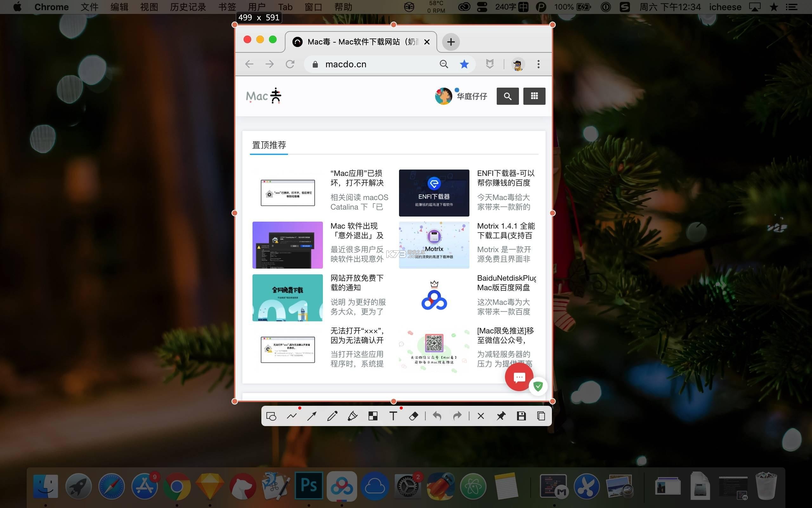The image size is (812, 508).
Task: Open the notification center list icon
Action: 791,7
